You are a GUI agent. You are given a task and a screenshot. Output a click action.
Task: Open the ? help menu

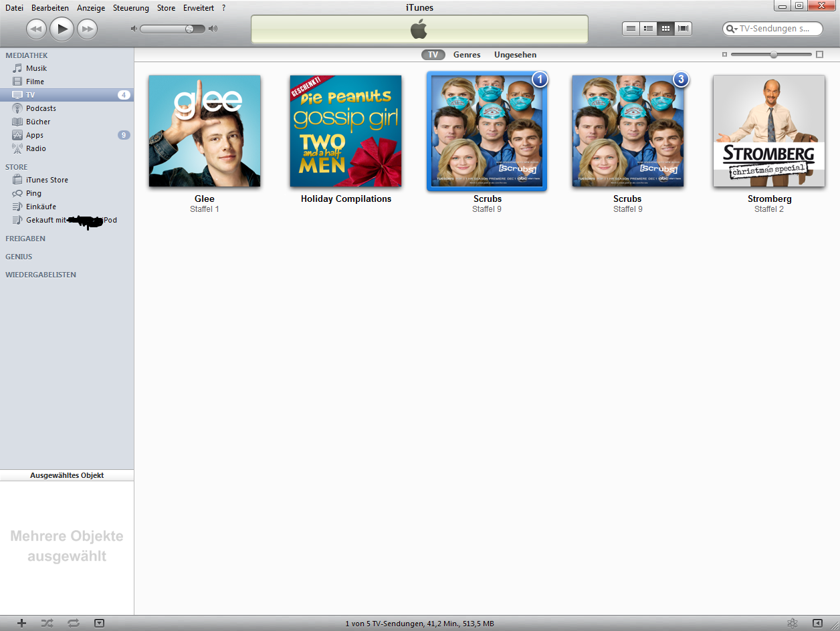tap(223, 8)
